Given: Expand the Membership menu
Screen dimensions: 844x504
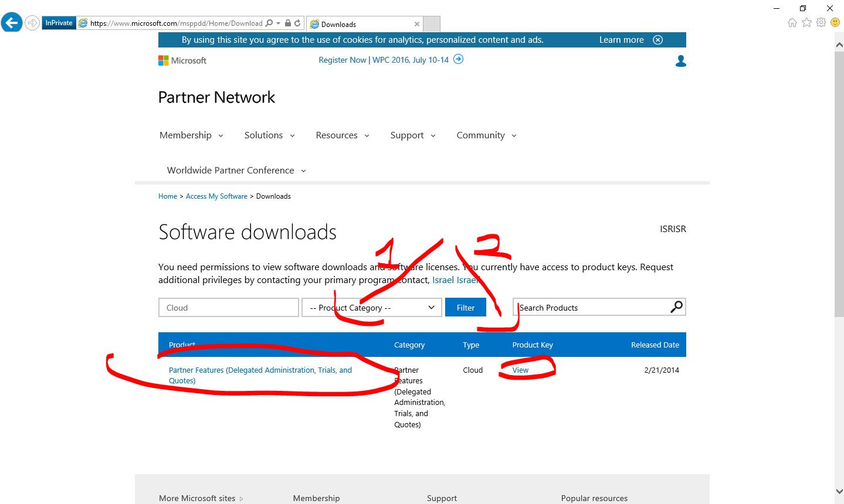Looking at the screenshot, I should [x=191, y=135].
